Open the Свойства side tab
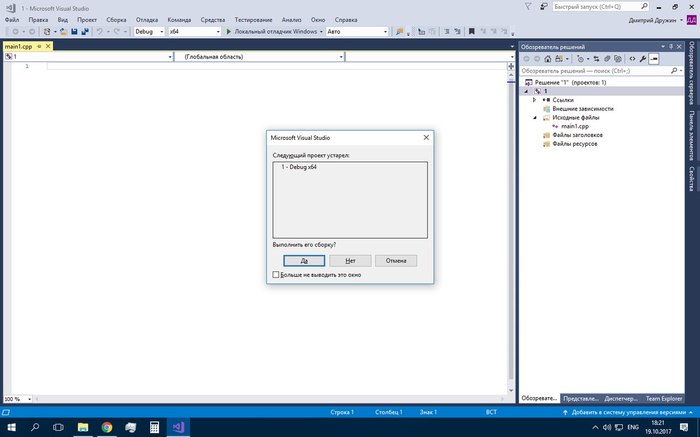Screen dimensions: 700x437 (x=692, y=178)
